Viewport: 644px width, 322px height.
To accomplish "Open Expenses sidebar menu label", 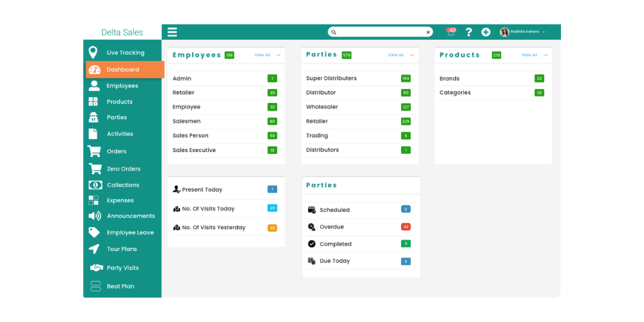I will pos(120,200).
